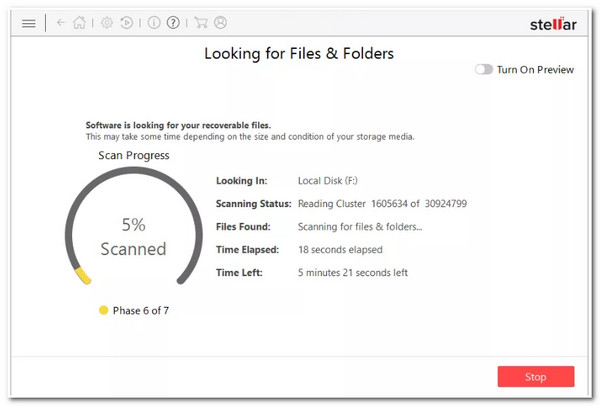This screenshot has height=406, width=600.
Task: Click the shopping cart buy icon
Action: tap(201, 23)
